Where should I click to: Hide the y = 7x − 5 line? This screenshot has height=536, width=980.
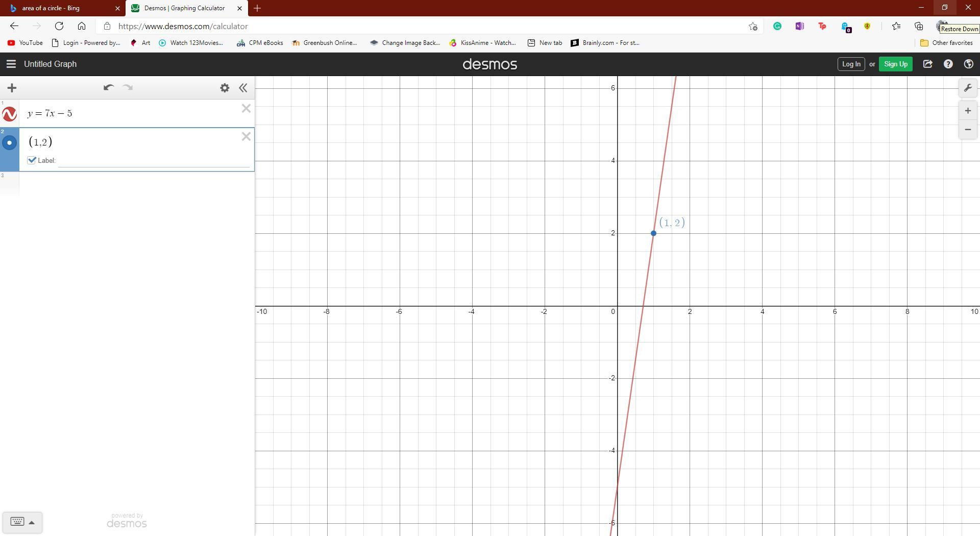pos(9,114)
